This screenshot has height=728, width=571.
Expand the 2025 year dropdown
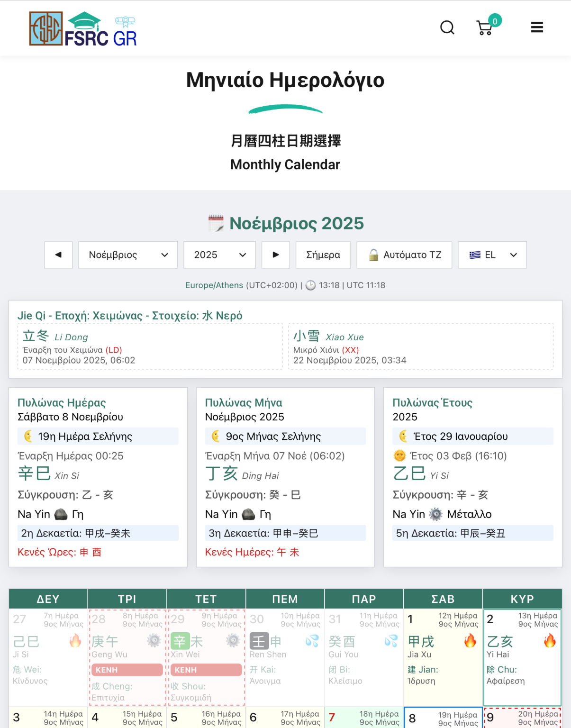[219, 255]
